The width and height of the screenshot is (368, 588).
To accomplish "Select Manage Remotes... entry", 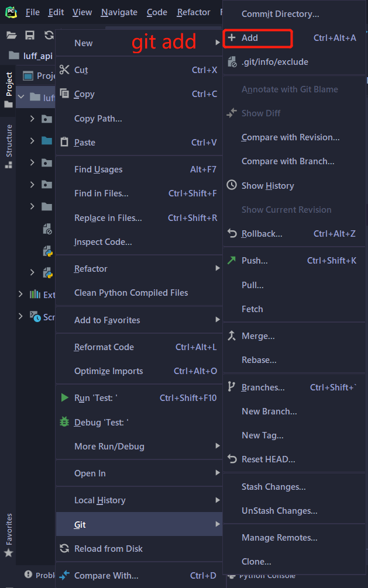I will (294, 538).
